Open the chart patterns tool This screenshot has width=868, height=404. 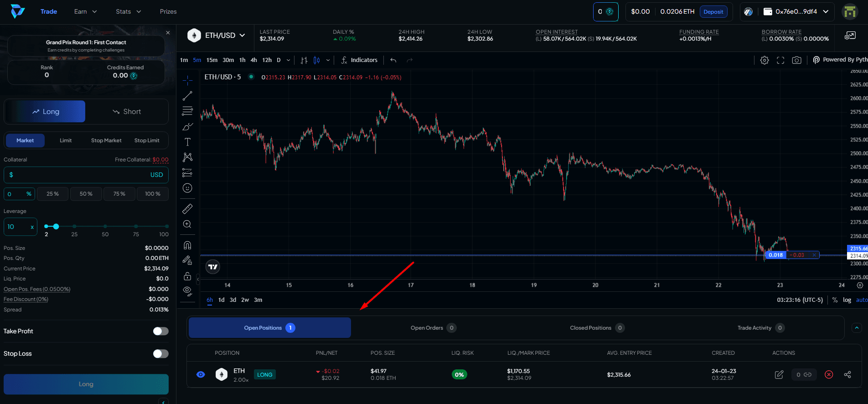coord(187,157)
